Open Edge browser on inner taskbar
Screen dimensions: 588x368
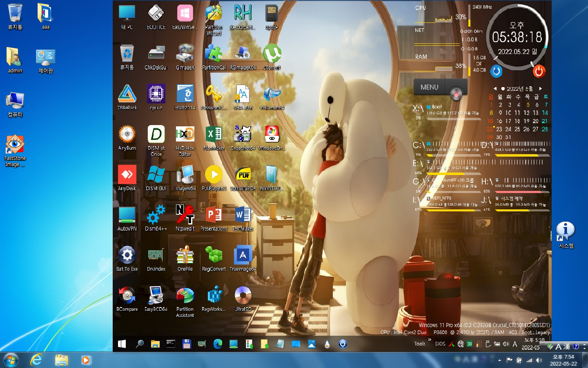(218, 344)
